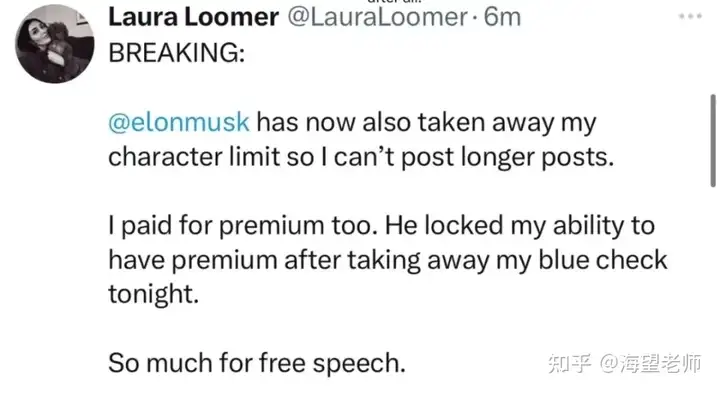
Task: Open the More options three-dot menu
Action: pyautogui.click(x=690, y=17)
